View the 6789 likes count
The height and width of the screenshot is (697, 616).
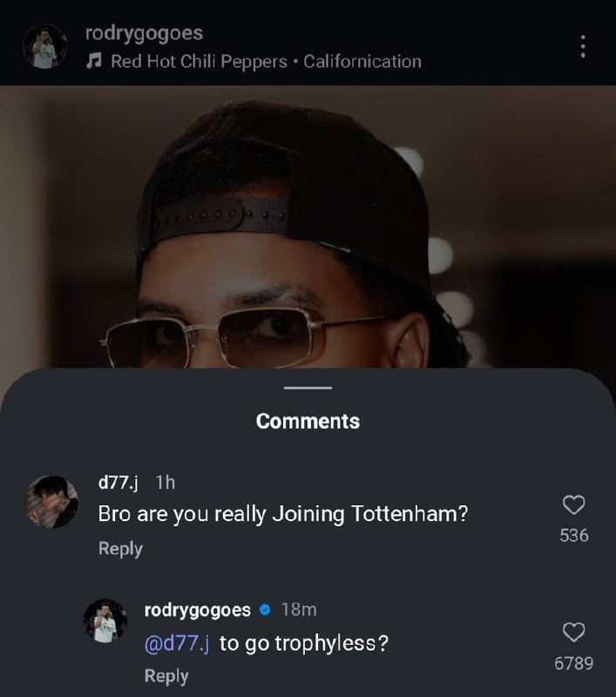573,663
